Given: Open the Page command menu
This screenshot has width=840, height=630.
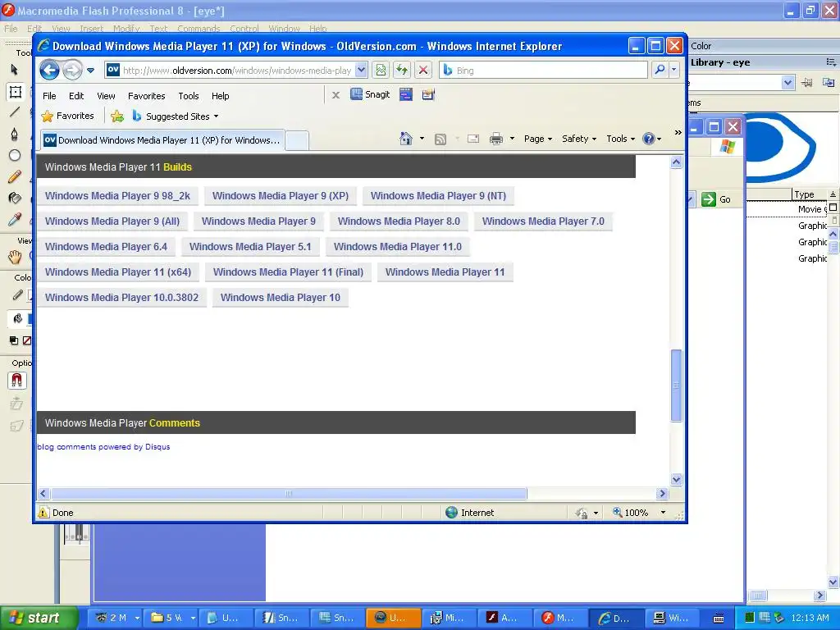Looking at the screenshot, I should pyautogui.click(x=538, y=139).
